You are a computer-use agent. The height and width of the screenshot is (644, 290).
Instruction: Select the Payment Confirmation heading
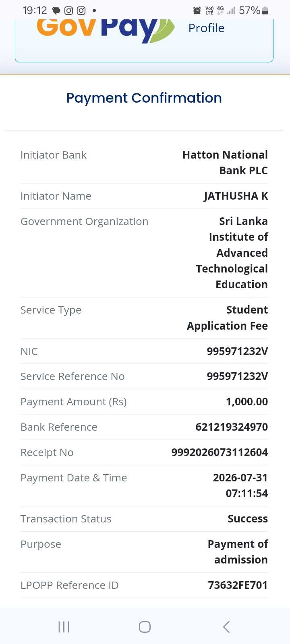pyautogui.click(x=144, y=98)
